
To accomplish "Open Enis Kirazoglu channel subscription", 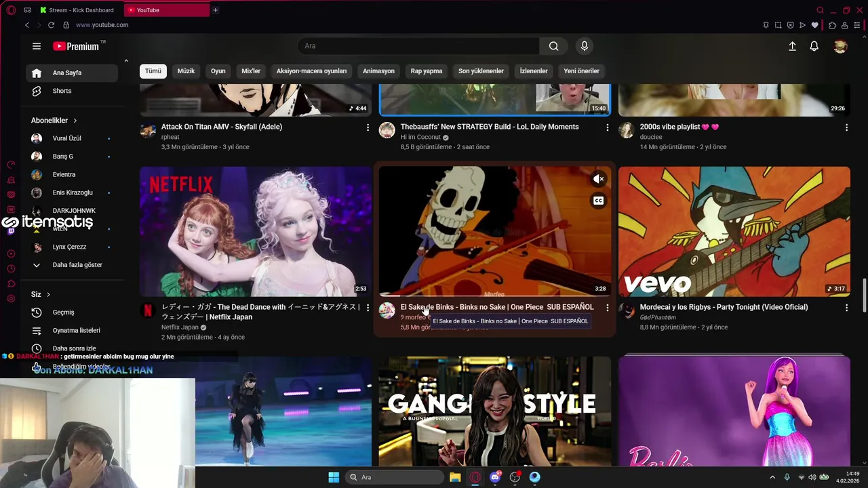I will tap(72, 192).
